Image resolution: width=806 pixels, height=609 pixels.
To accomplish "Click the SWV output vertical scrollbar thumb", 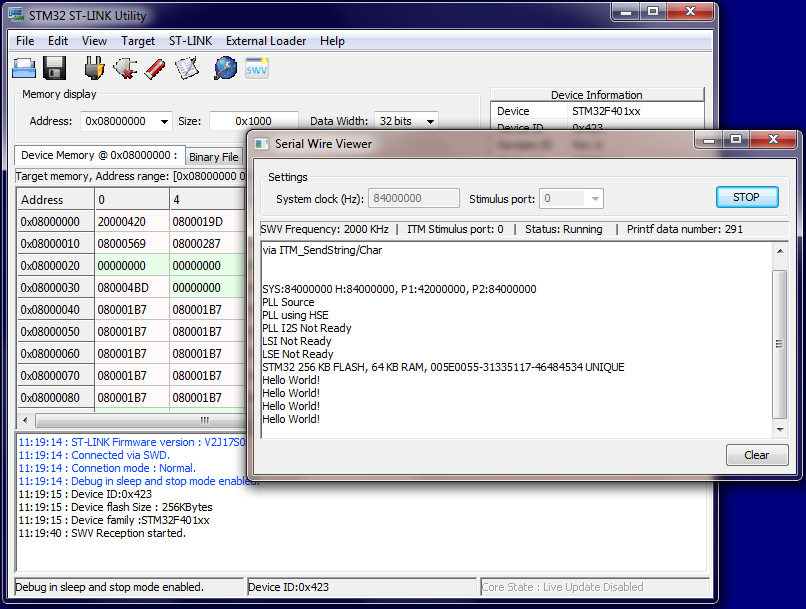I will (780, 344).
